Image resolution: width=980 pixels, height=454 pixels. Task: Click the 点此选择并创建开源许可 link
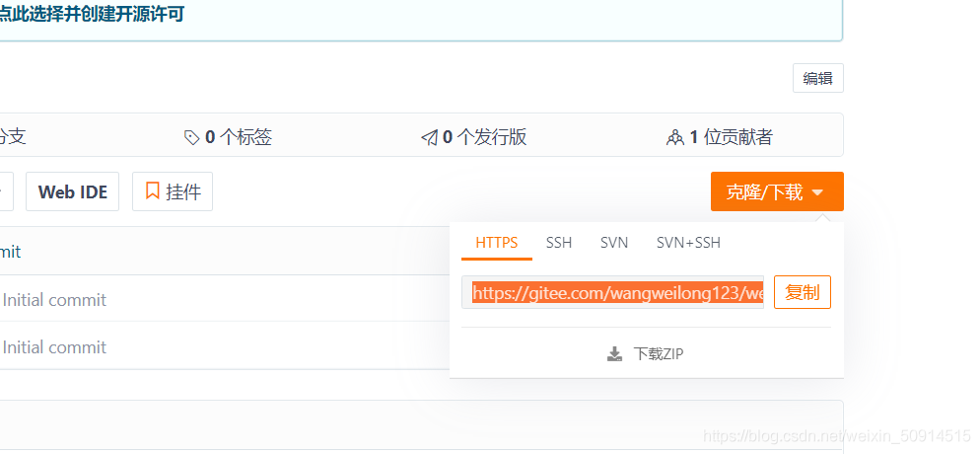(92, 14)
